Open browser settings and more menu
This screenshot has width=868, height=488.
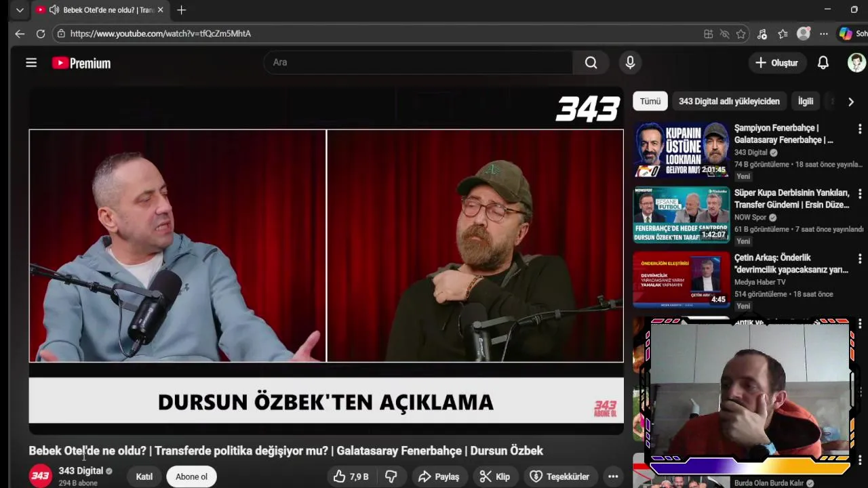823,34
